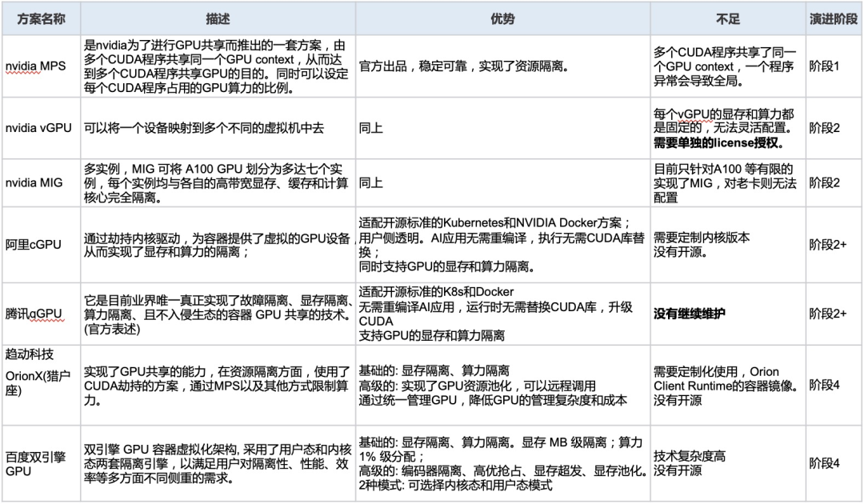Click the 优势 column header
This screenshot has height=504, width=864.
502,18
